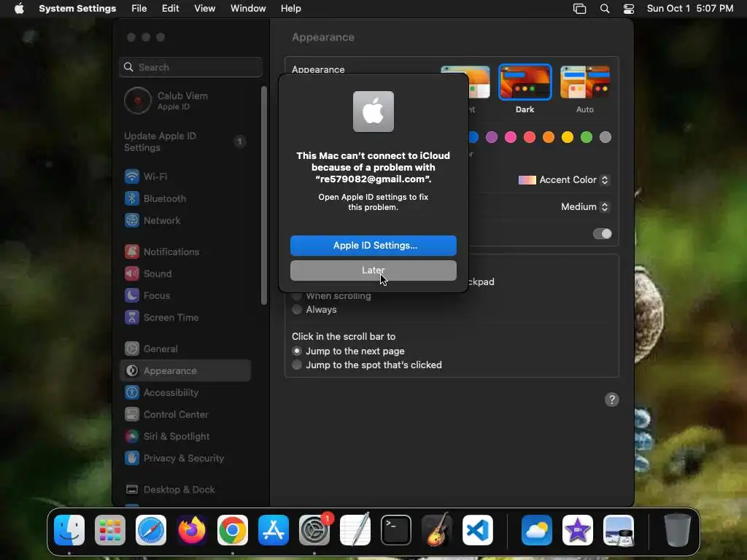The width and height of the screenshot is (747, 560).
Task: Open the File menu
Action: tap(139, 9)
